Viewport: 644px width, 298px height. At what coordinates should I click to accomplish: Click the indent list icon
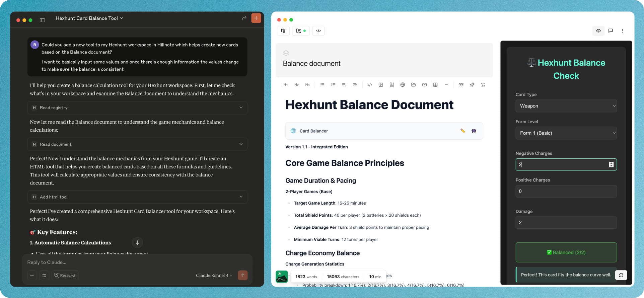(x=355, y=85)
